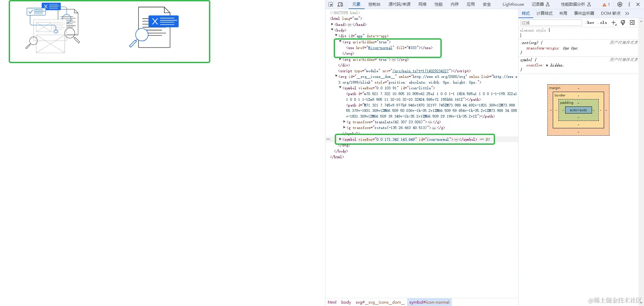Collapse the __svg__icons__dom__ svg node
The height and width of the screenshot is (306, 644).
[336, 76]
